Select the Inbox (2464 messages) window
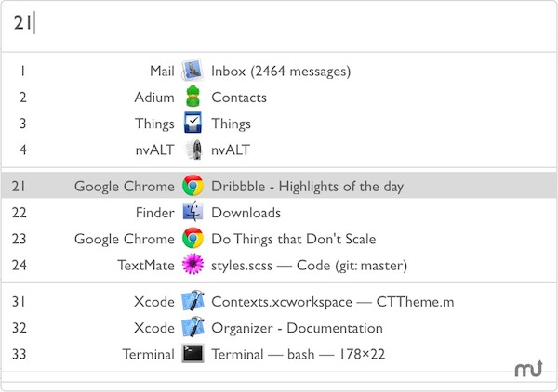Screen dimensions: 558x392 pyautogui.click(x=281, y=72)
